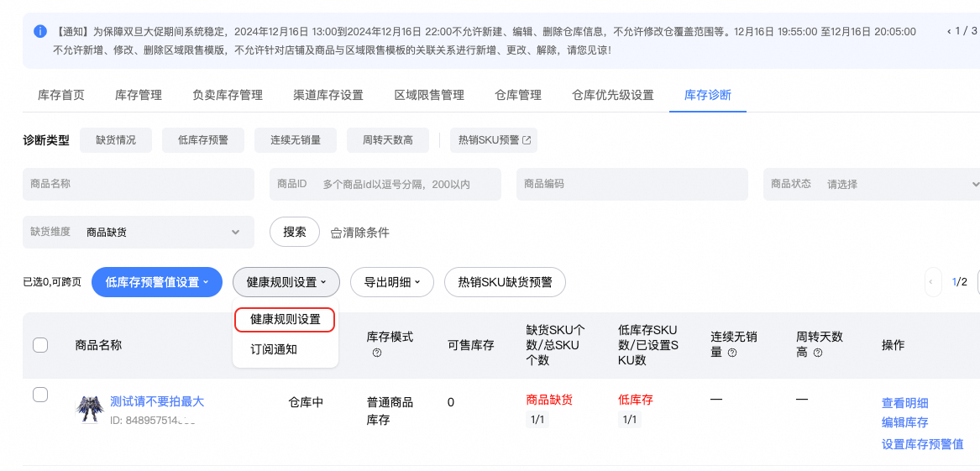Screen dimensions: 980x471
Task: Open the 渠道库存设置 tab
Action: click(x=328, y=95)
